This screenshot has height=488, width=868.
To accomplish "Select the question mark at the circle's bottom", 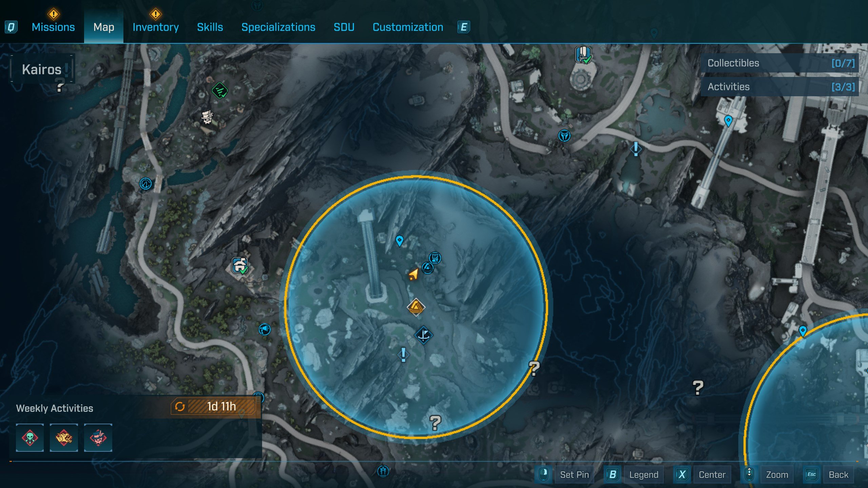I will click(435, 423).
